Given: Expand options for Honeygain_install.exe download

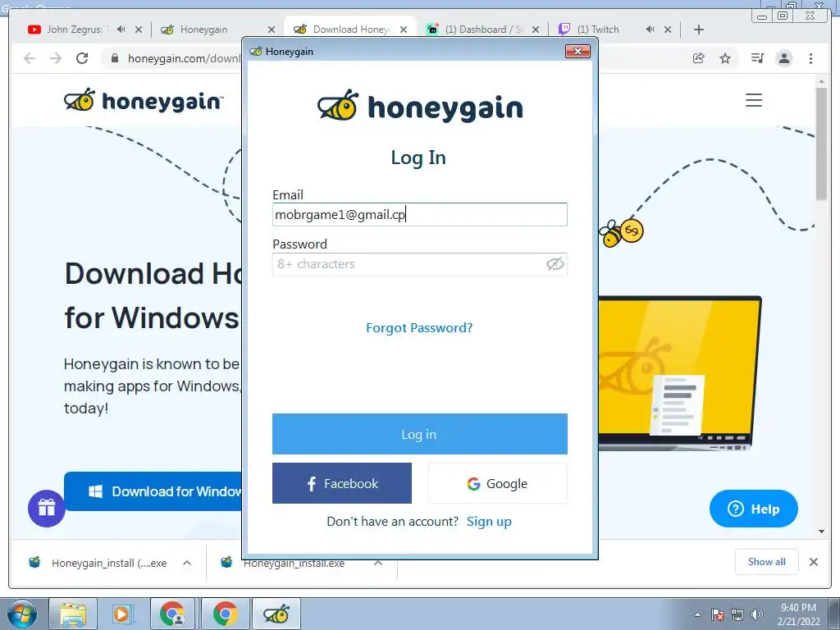Looking at the screenshot, I should point(377,563).
